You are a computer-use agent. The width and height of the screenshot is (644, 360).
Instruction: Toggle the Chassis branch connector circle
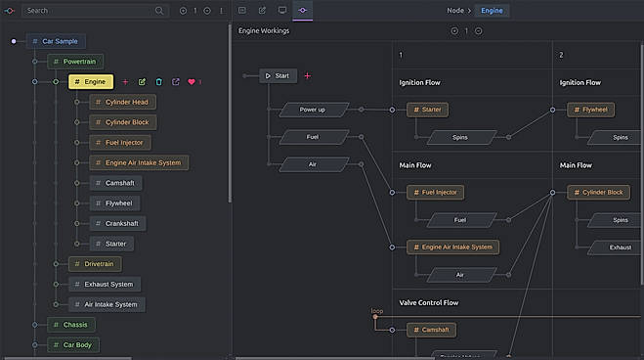[35, 325]
